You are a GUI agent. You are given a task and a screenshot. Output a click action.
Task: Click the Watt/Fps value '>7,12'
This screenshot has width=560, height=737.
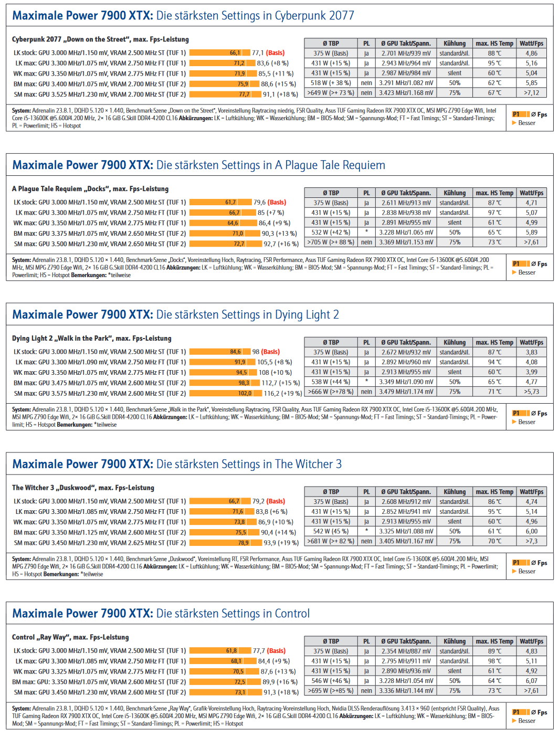click(531, 93)
